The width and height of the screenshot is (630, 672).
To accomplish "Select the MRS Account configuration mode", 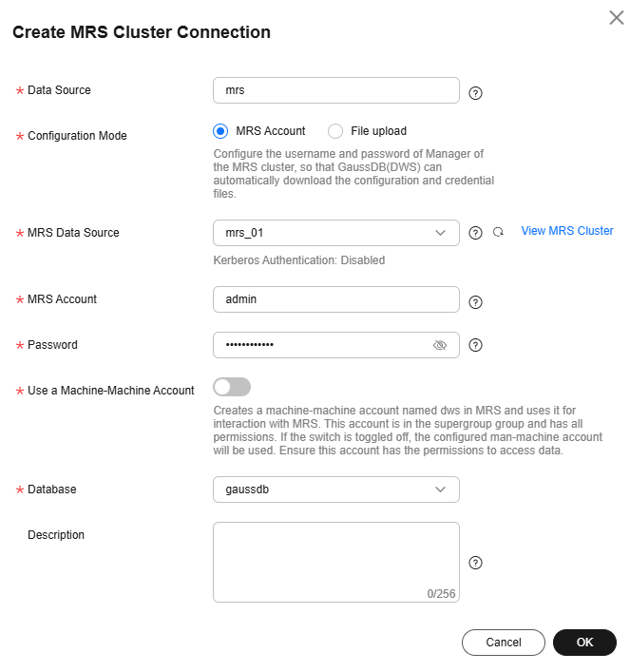I will [220, 131].
